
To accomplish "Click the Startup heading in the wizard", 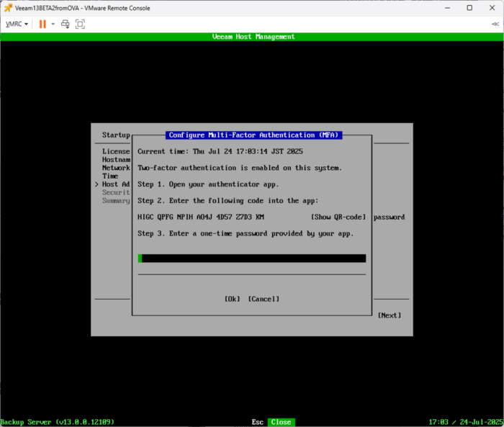I will pos(116,135).
